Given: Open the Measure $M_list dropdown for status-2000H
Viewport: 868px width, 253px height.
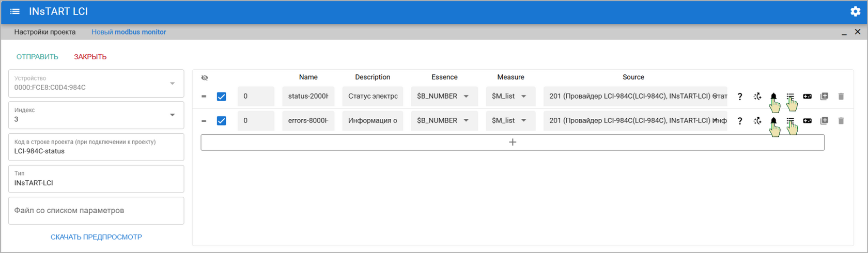Looking at the screenshot, I should tap(510, 97).
